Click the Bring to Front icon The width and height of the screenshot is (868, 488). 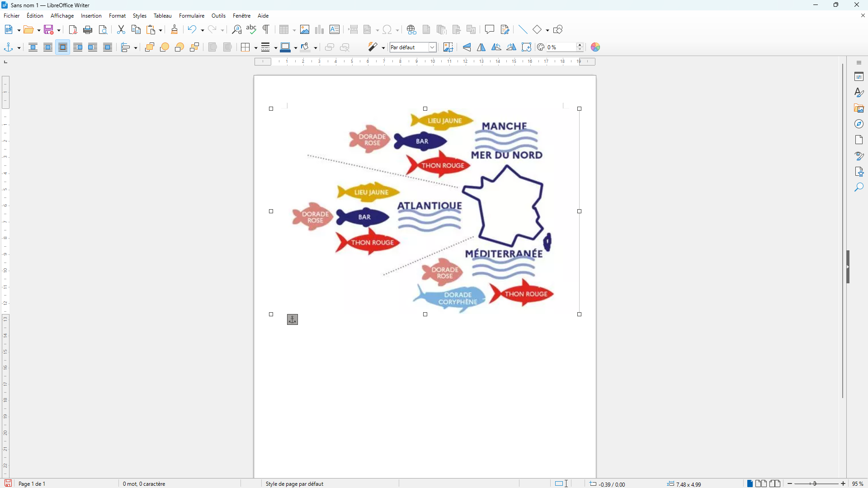coord(150,47)
